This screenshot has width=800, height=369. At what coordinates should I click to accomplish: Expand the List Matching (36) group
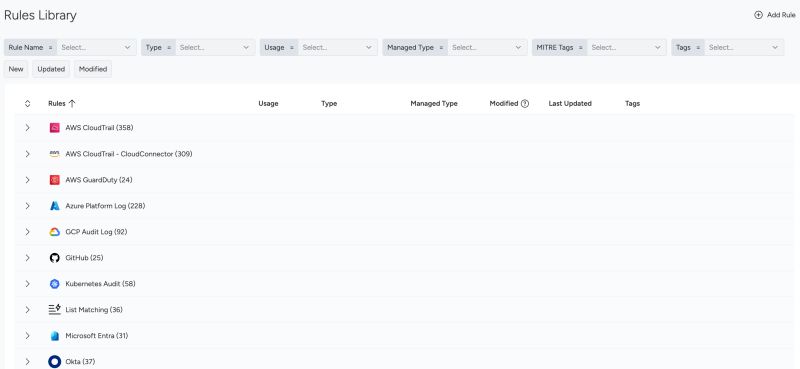pos(28,309)
